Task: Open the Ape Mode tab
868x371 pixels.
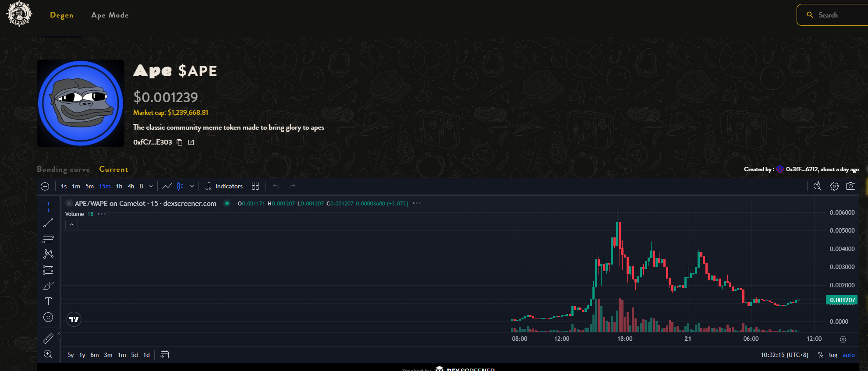Action: (110, 15)
